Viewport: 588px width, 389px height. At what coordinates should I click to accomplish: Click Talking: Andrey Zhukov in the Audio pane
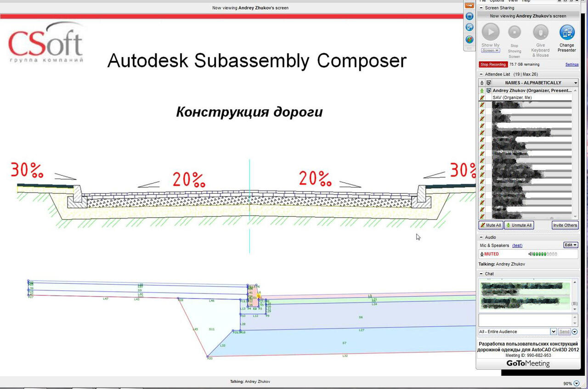502,264
